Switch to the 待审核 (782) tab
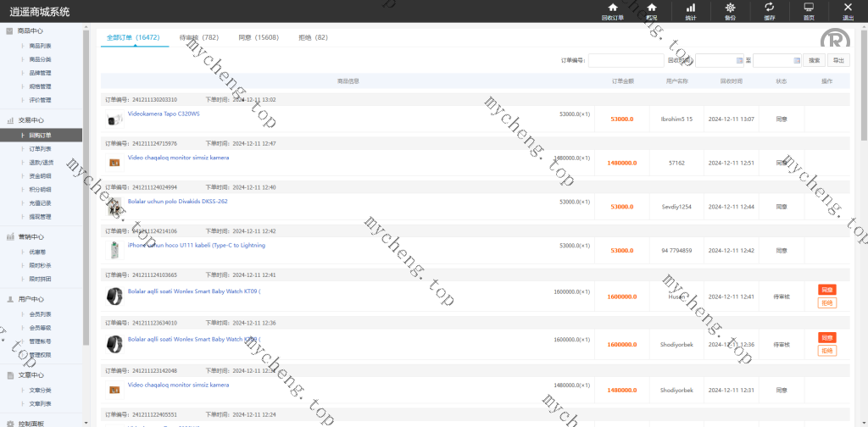Image resolution: width=868 pixels, height=427 pixels. click(x=199, y=38)
